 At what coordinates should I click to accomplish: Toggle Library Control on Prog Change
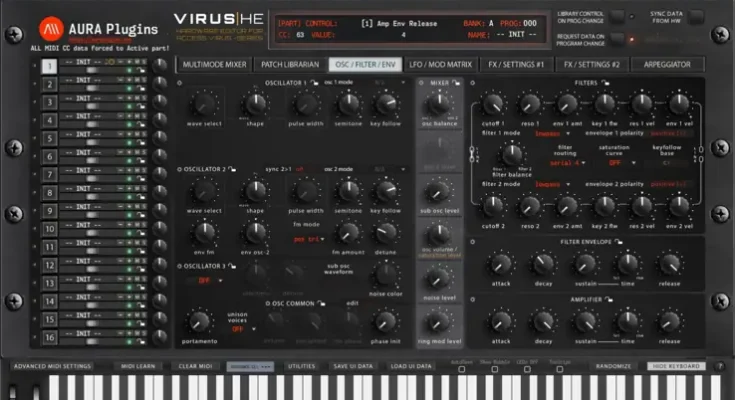coord(617,16)
